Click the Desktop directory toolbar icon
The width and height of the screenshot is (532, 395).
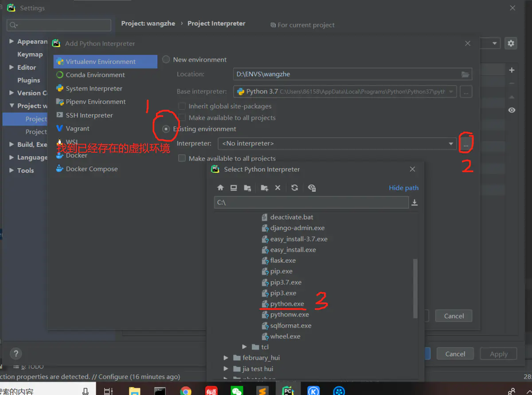tap(234, 188)
